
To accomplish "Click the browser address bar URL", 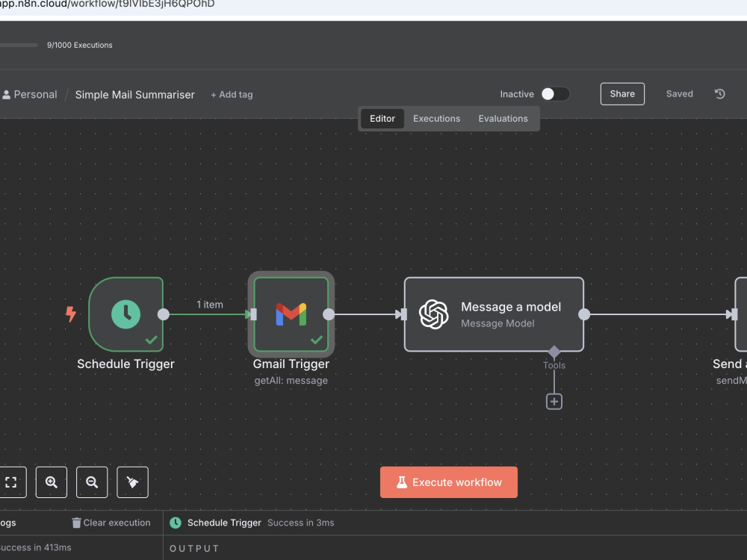I will pyautogui.click(x=107, y=4).
